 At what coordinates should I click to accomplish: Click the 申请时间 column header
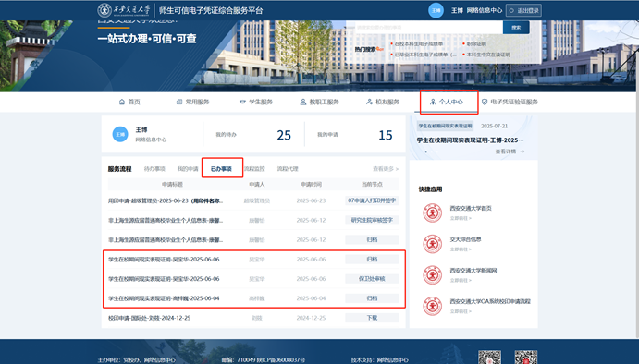[311, 185]
